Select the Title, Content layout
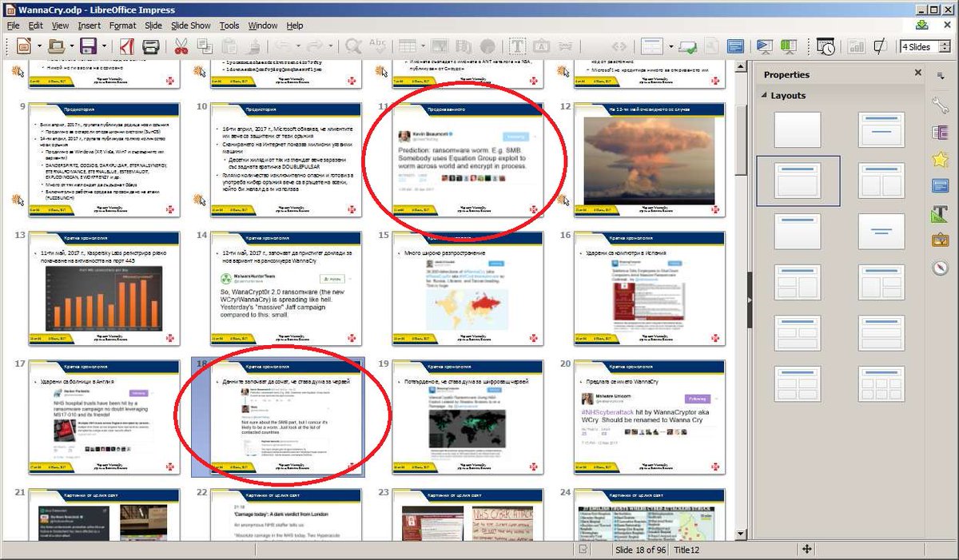Screen dimensions: 959x560 (797, 181)
